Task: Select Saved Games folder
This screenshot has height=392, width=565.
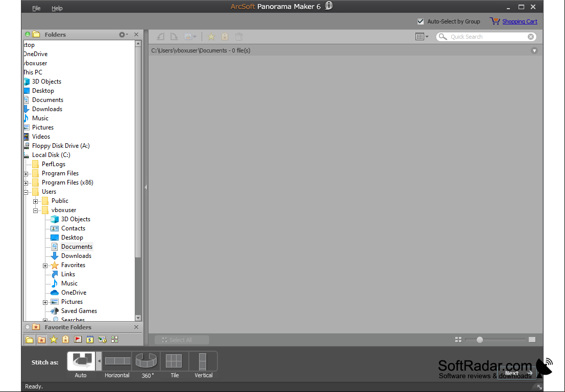Action: (x=79, y=310)
